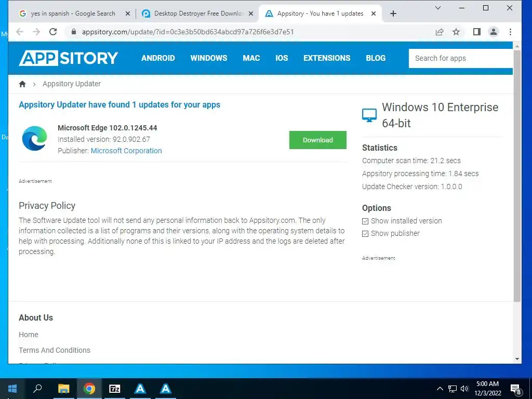
Task: Click the monitor icon beside Windows 10 Enterprise
Action: (369, 115)
